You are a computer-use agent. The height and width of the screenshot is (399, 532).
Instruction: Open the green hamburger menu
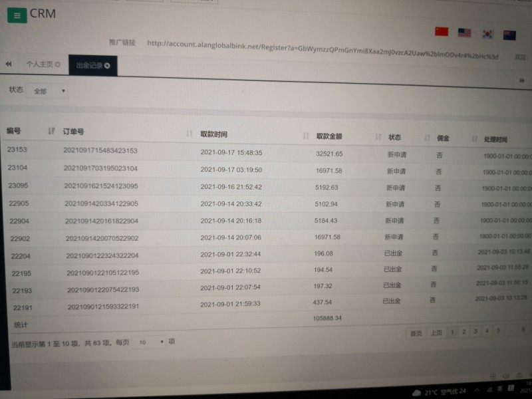[x=17, y=15]
